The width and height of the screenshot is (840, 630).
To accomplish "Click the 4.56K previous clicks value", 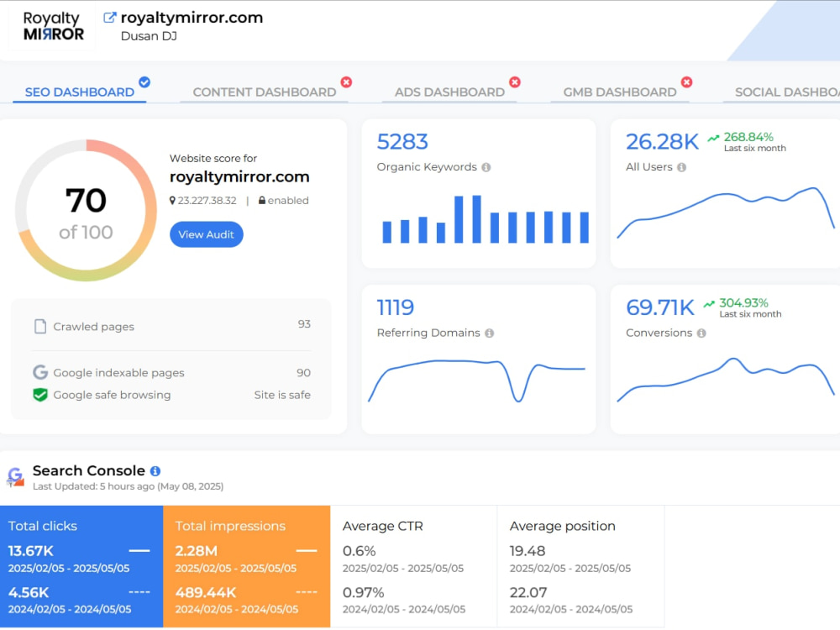I will [x=29, y=592].
